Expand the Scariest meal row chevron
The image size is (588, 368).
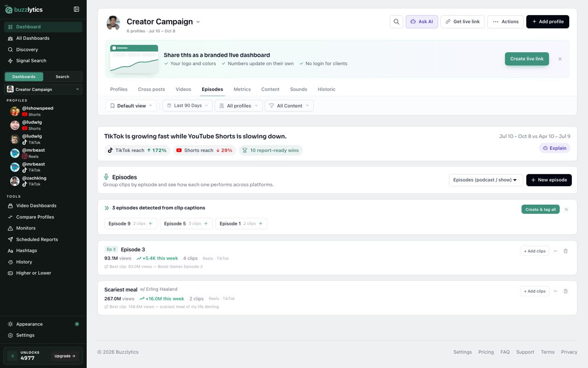(555, 291)
